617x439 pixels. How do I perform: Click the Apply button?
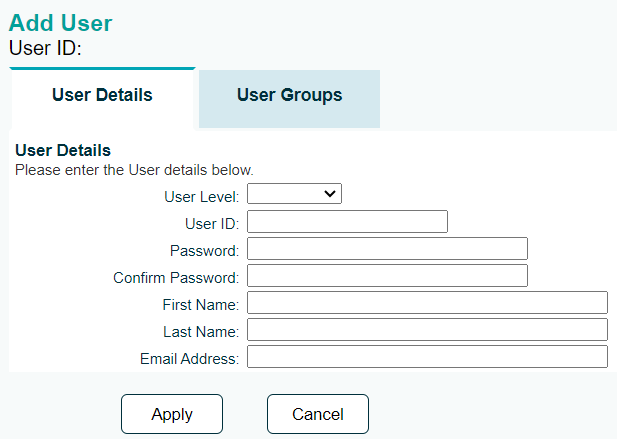172,414
